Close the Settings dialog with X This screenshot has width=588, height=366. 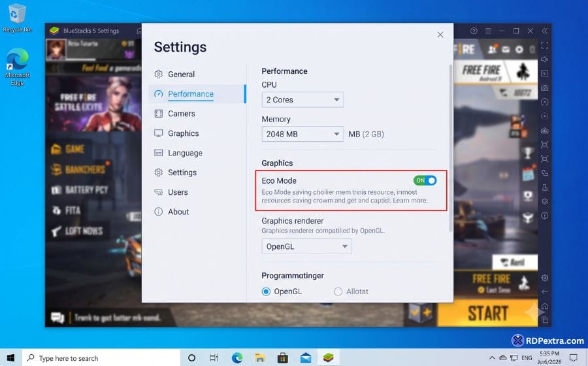pyautogui.click(x=440, y=35)
